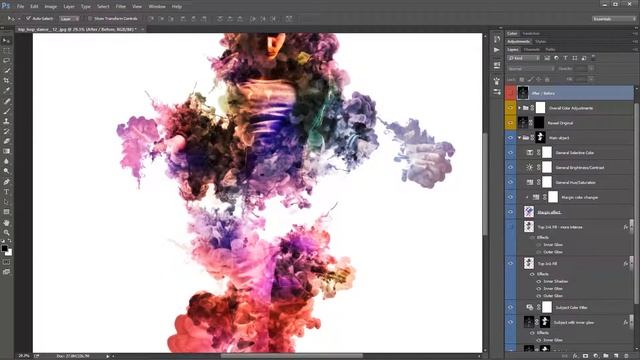Select the Healing Brush tool
640x360 pixels.
pos(6,101)
